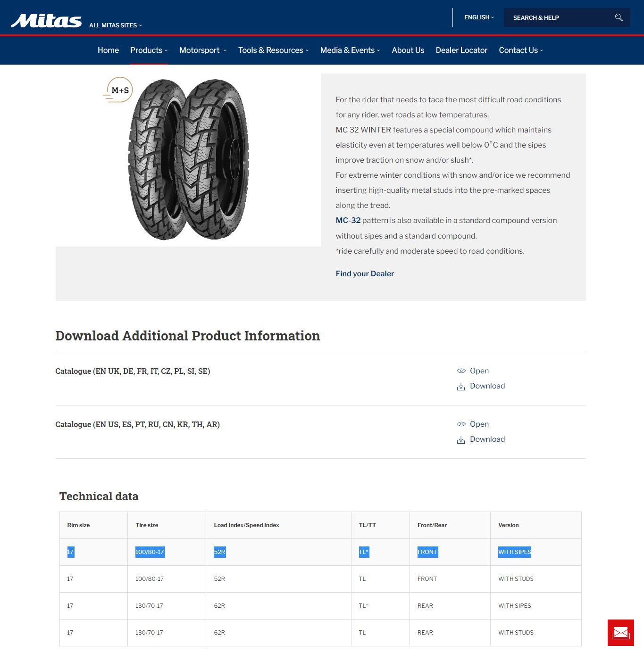Open the About Us page
644x653 pixels.
408,50
